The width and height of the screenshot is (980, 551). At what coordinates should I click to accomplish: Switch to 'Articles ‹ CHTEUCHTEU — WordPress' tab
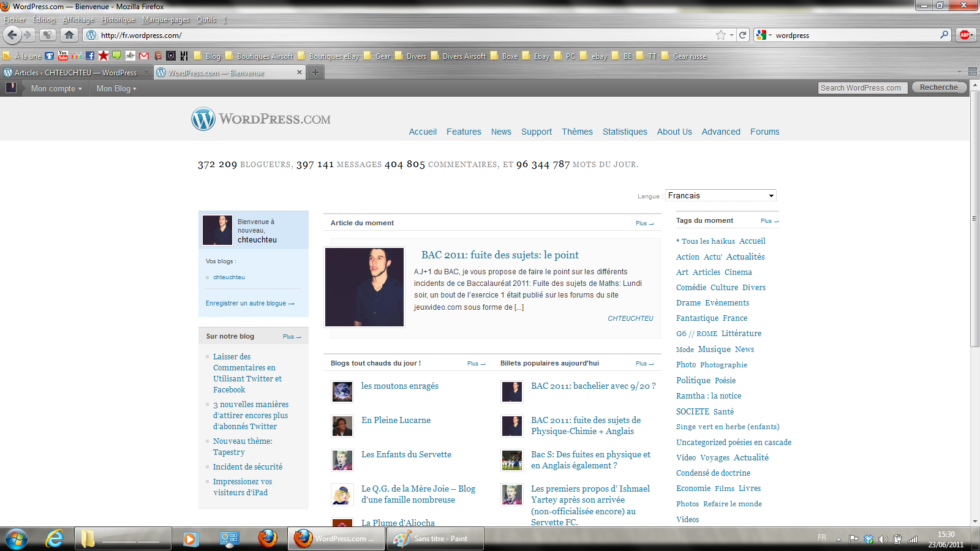(76, 72)
